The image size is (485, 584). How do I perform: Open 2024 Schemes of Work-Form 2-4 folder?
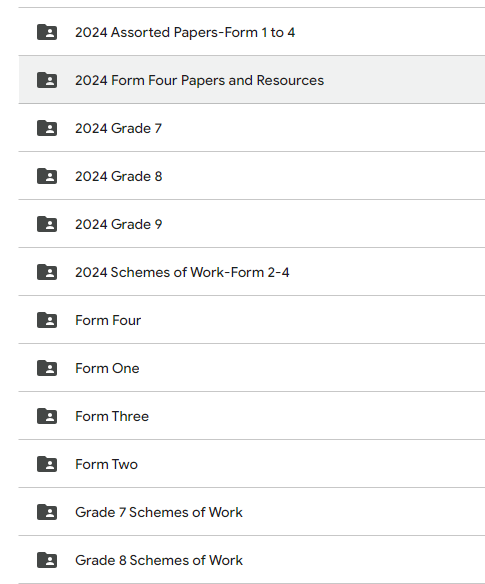coord(182,272)
